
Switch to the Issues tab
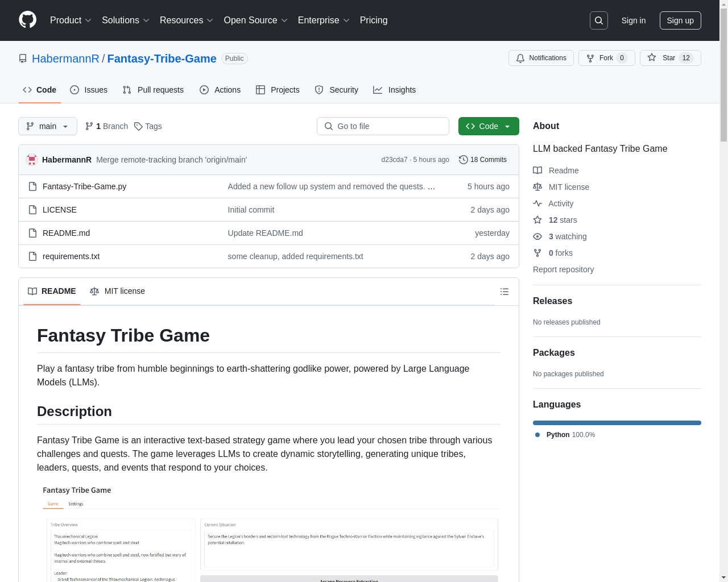click(x=89, y=90)
